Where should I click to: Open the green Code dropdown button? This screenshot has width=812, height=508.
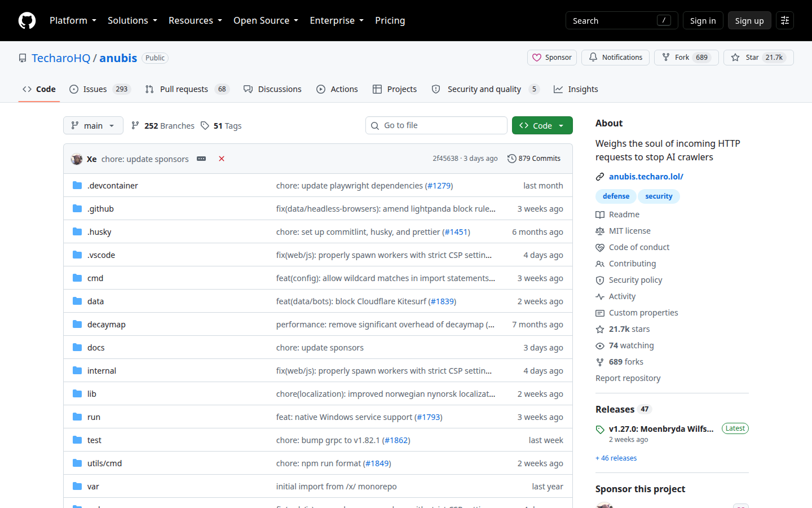(x=542, y=125)
